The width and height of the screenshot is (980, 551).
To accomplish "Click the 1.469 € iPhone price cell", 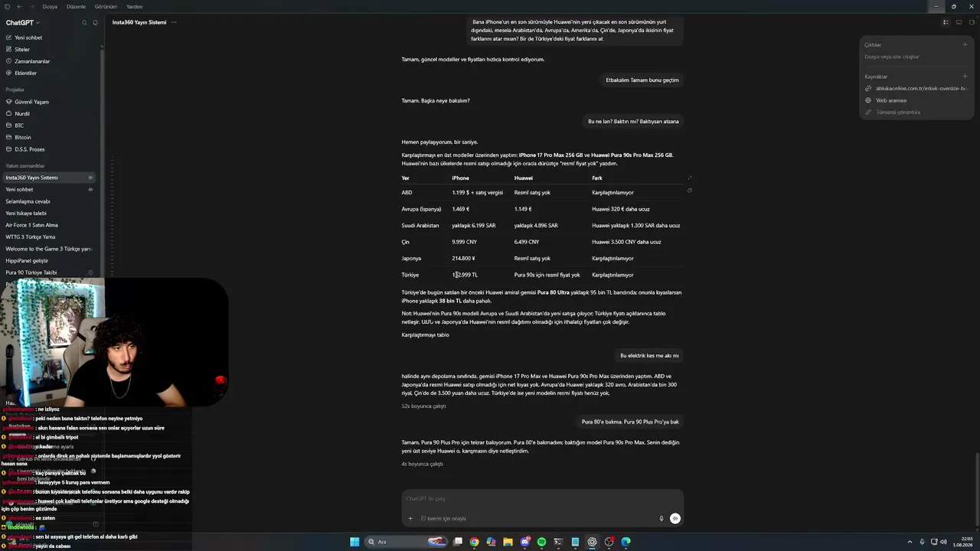I will click(460, 209).
